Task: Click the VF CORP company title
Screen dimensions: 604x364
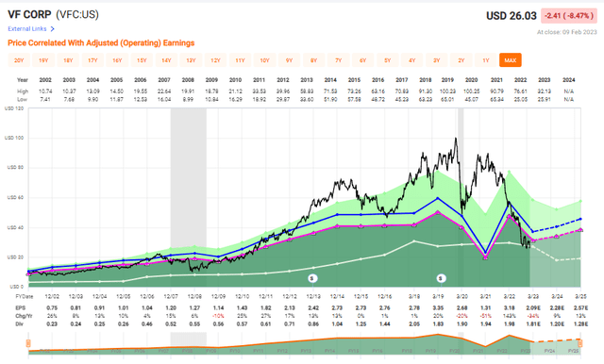Action: click(x=29, y=15)
